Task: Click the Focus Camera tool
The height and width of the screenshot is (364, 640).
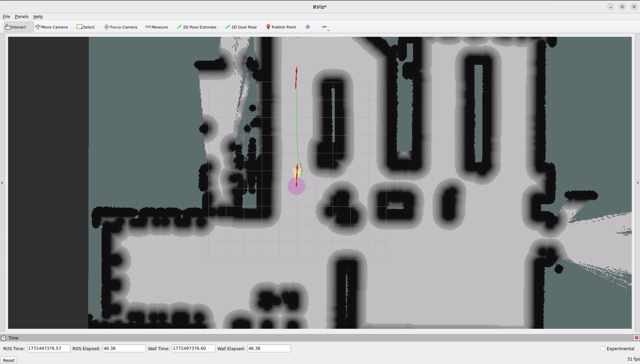Action: (x=120, y=27)
